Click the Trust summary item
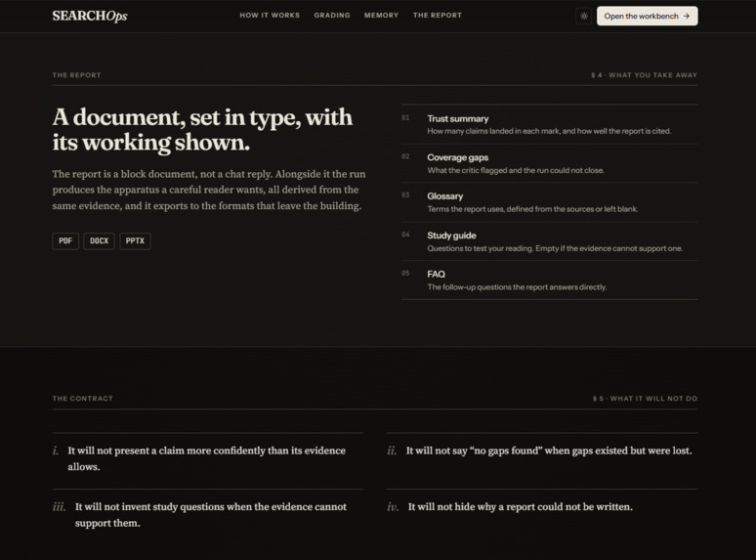 coord(550,124)
